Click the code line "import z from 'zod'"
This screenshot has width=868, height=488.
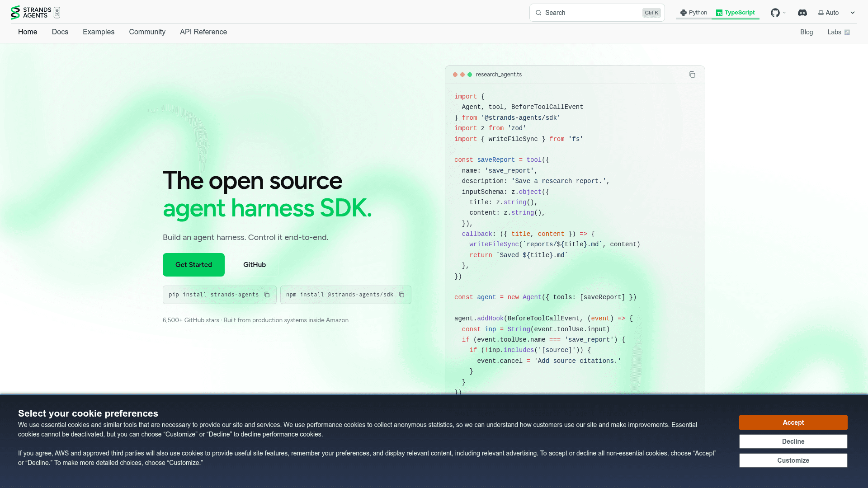491,128
